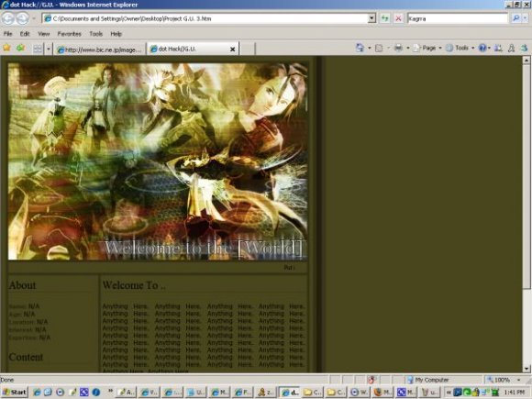
Task: Switch to the www.bic.ne.jp image tab
Action: [x=99, y=50]
